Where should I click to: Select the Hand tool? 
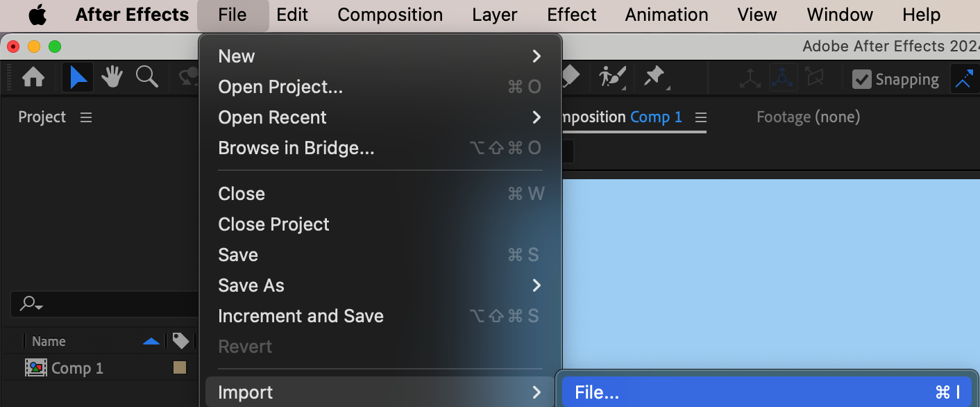[112, 77]
